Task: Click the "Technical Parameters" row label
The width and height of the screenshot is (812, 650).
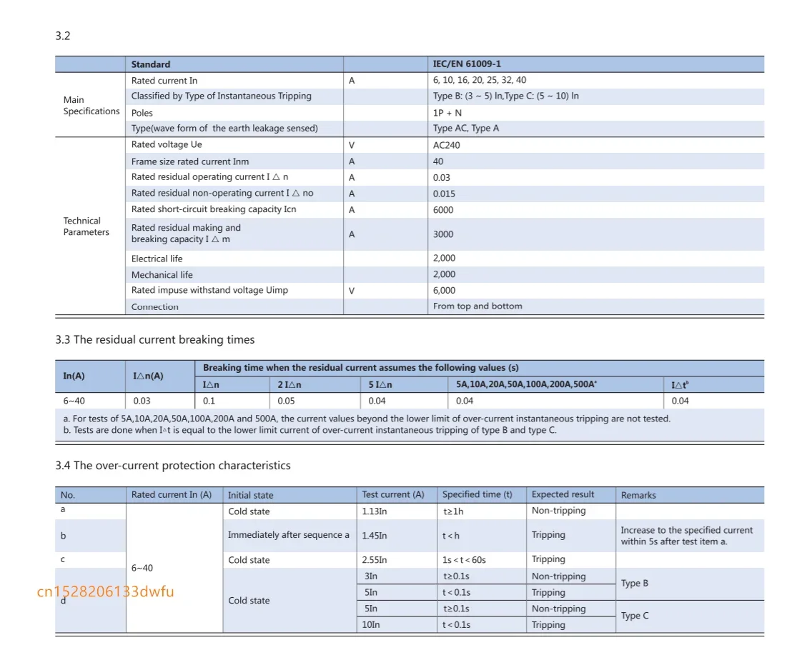Action: 86,226
